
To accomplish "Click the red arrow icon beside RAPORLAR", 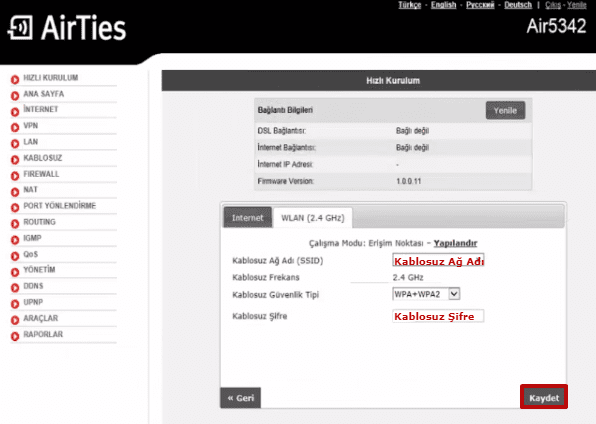I will tap(15, 337).
